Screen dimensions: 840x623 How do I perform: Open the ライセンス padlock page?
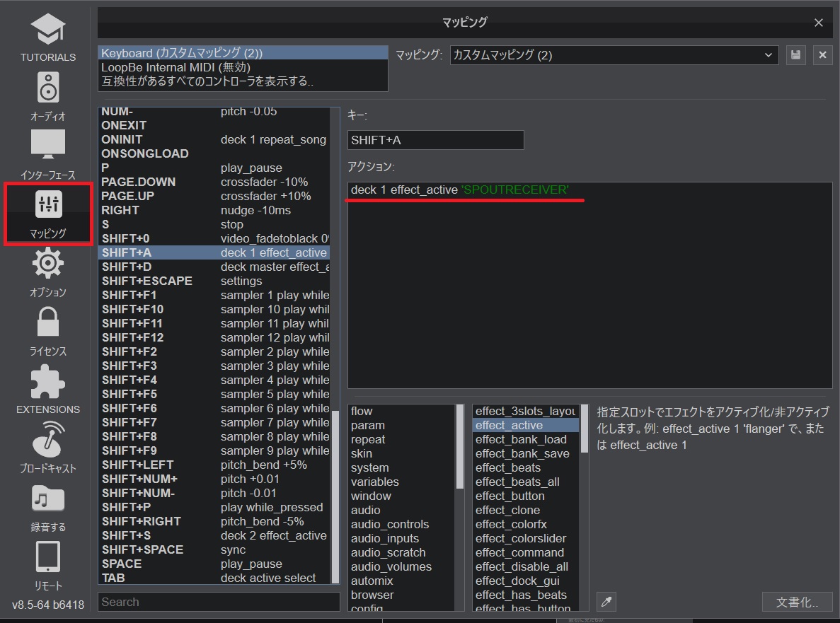[x=47, y=322]
